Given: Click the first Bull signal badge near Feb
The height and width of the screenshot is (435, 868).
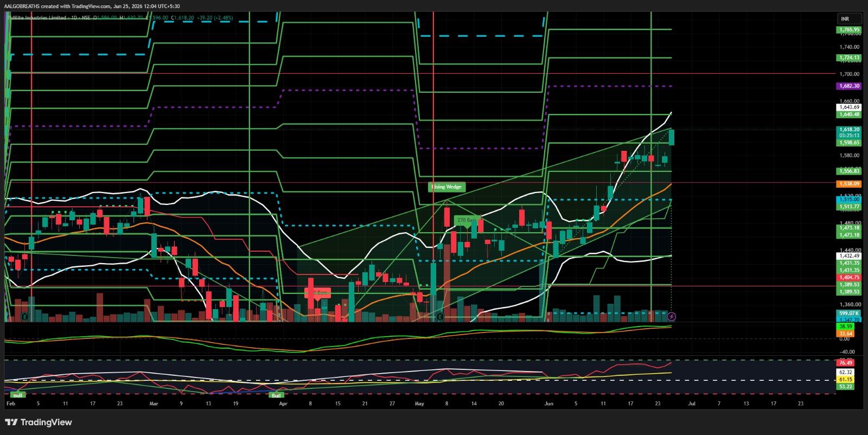Looking at the screenshot, I should click(x=19, y=394).
